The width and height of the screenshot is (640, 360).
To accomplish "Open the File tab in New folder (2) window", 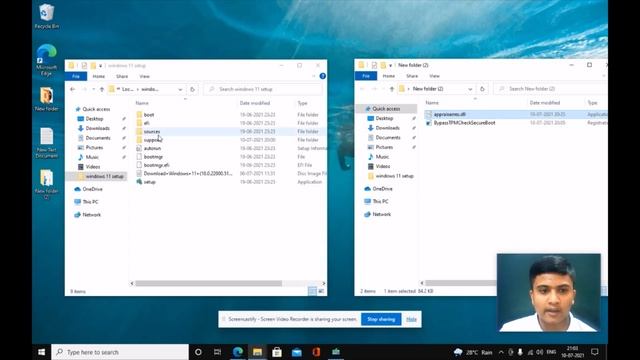I will (x=366, y=76).
